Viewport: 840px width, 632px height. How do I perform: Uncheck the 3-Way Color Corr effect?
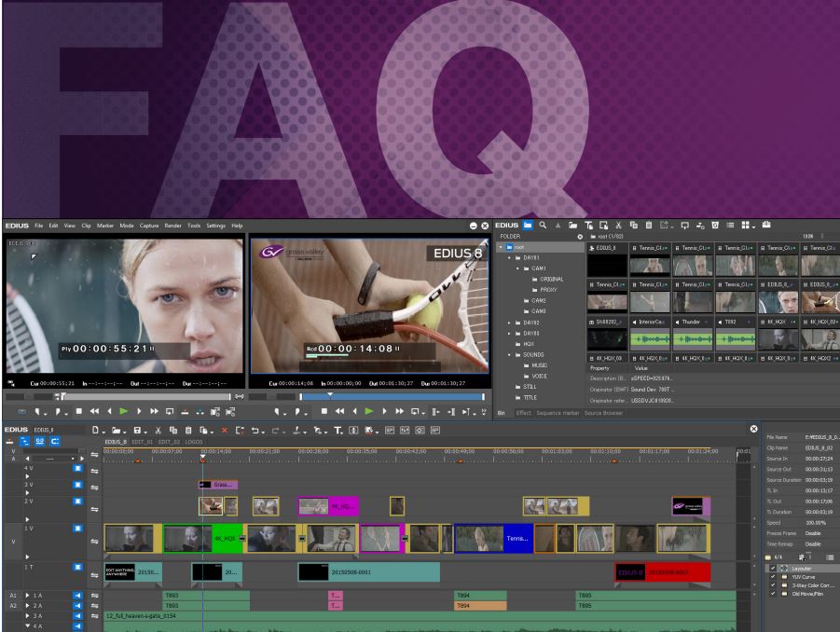[773, 584]
